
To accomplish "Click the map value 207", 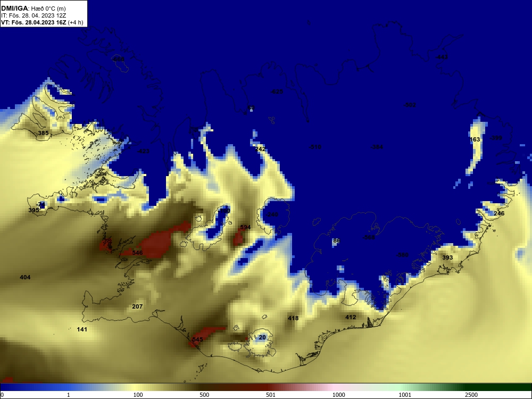I will (x=137, y=306).
